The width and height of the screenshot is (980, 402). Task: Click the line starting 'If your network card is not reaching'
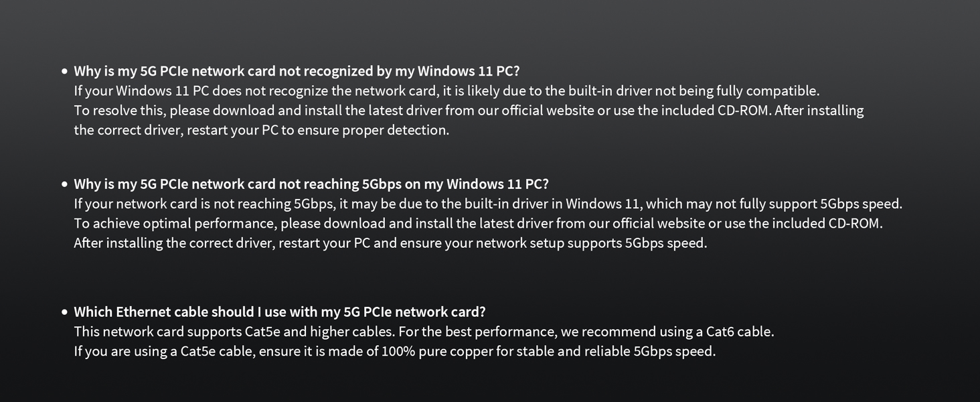click(x=488, y=204)
